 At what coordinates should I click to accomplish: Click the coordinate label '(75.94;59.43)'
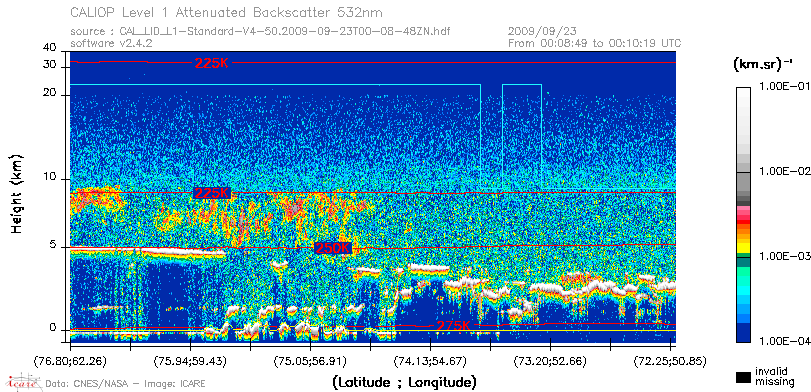[x=190, y=360]
